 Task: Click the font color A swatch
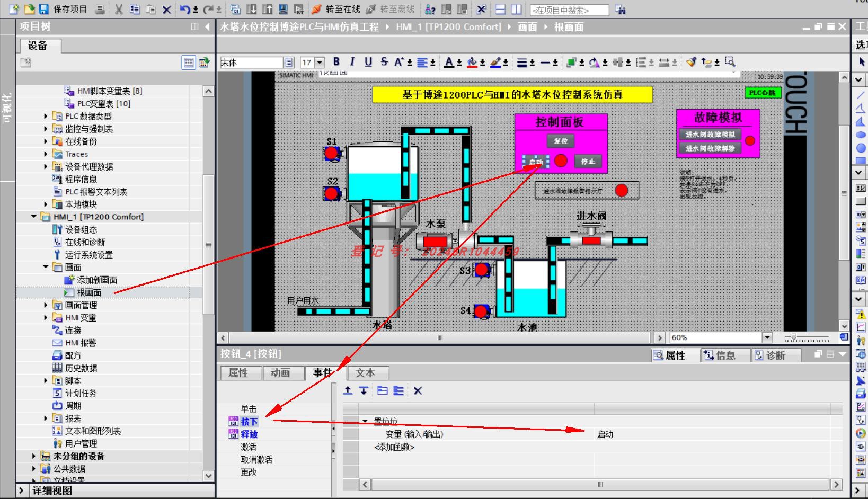(449, 62)
